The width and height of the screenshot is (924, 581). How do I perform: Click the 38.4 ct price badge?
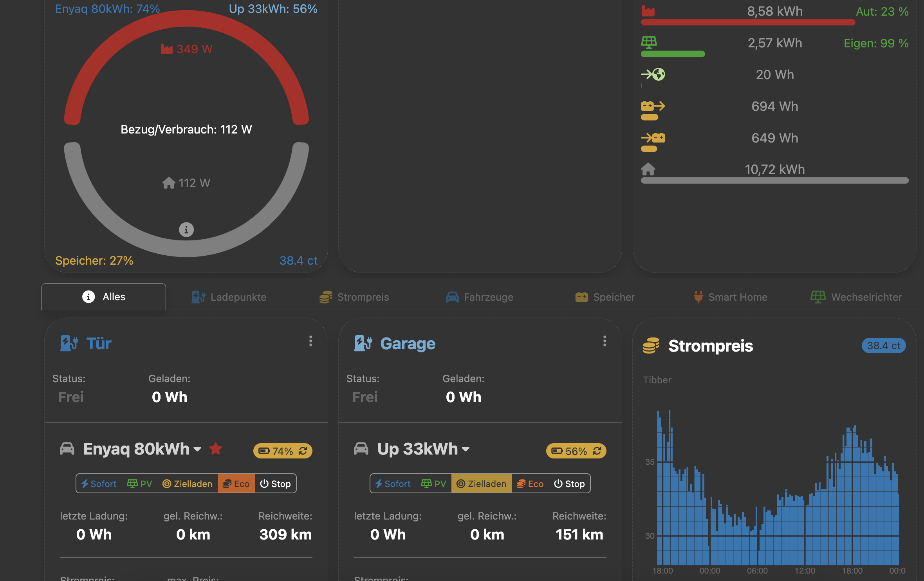point(883,346)
